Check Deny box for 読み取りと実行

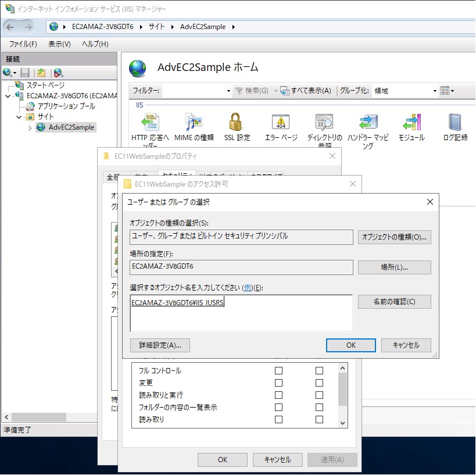pos(319,395)
